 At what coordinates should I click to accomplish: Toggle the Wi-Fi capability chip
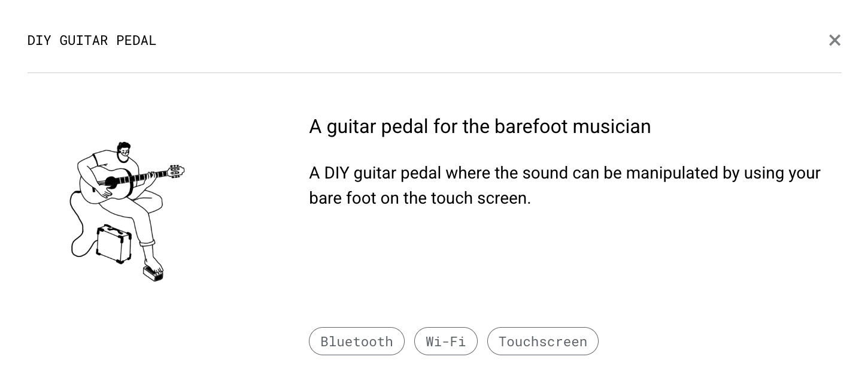point(446,341)
